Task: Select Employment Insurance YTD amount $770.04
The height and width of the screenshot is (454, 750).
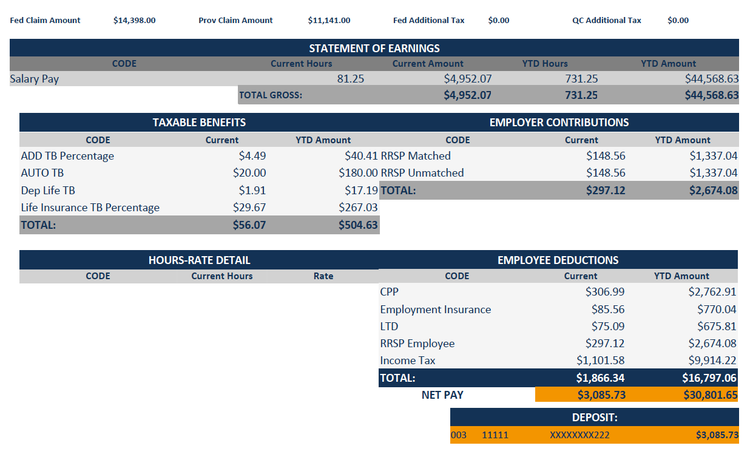Action: tap(717, 310)
